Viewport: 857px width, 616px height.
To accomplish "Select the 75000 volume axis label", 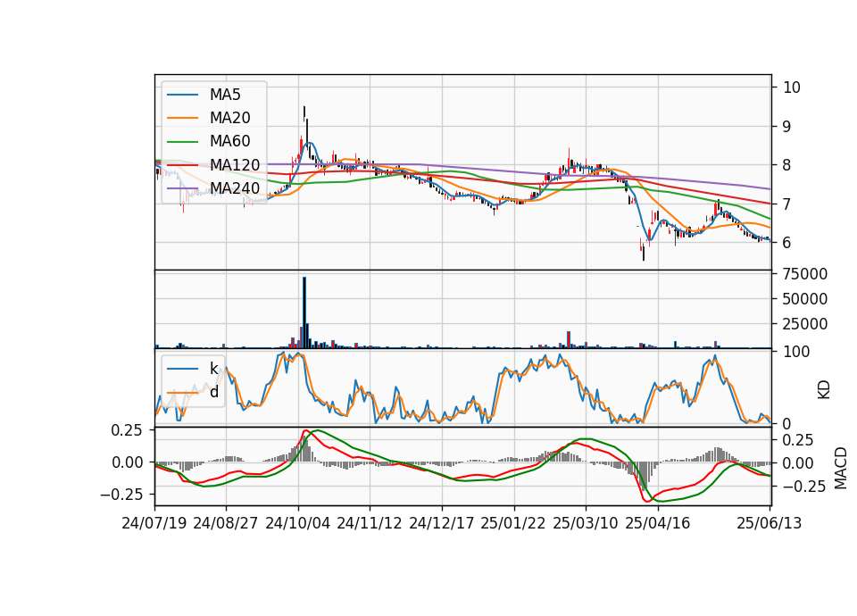I will click(x=805, y=274).
